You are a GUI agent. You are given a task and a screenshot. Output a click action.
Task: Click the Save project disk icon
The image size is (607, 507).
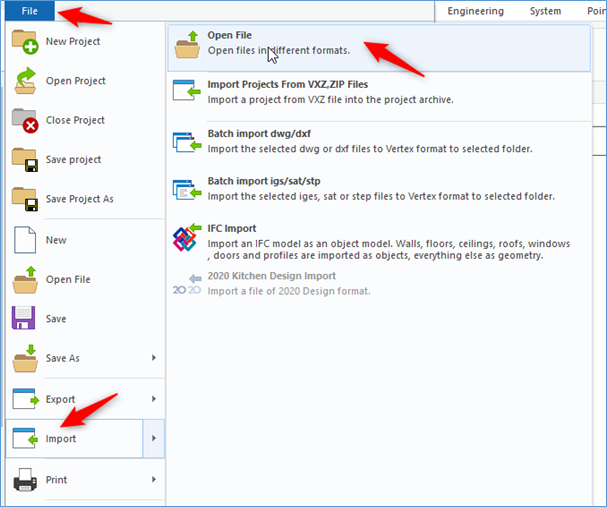[25, 160]
